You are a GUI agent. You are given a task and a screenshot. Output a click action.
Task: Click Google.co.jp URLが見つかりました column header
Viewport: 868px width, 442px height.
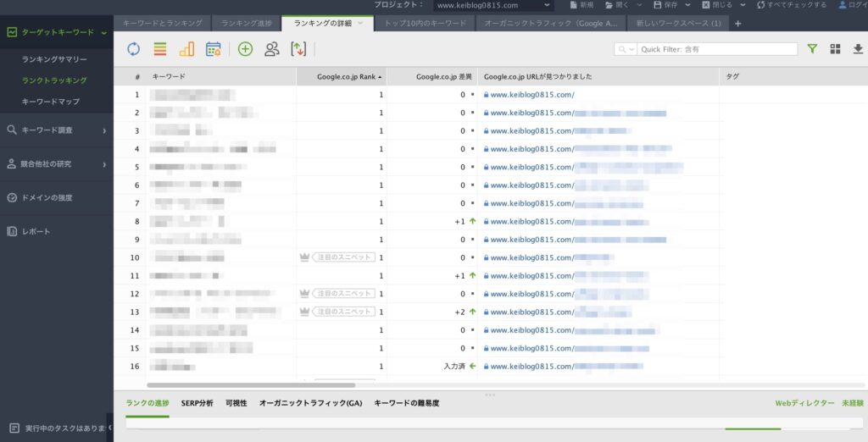[598, 77]
